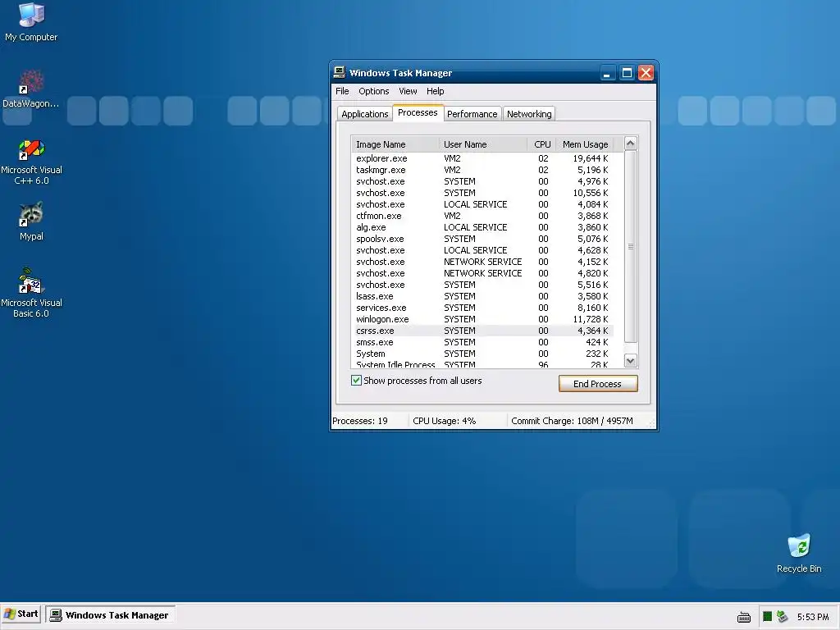Select the Recycle Bin icon

pyautogui.click(x=799, y=554)
